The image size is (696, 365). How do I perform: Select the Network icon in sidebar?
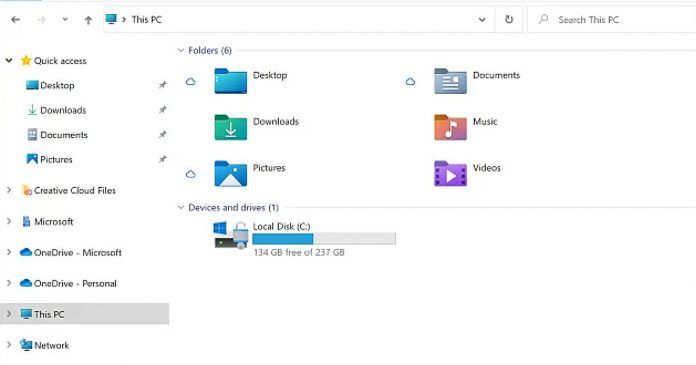tap(27, 345)
